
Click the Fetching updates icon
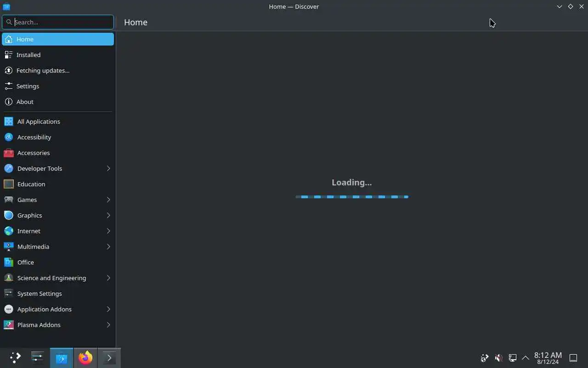click(x=8, y=70)
